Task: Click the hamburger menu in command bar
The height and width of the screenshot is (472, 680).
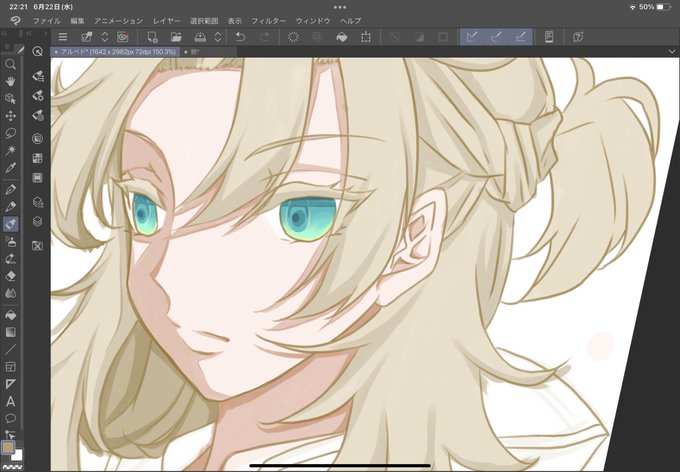Action: [63, 37]
